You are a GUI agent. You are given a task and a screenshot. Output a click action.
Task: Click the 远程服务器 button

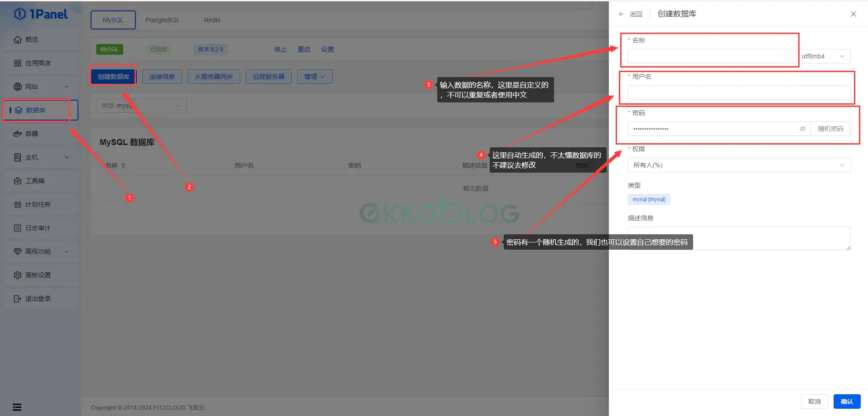coord(269,77)
